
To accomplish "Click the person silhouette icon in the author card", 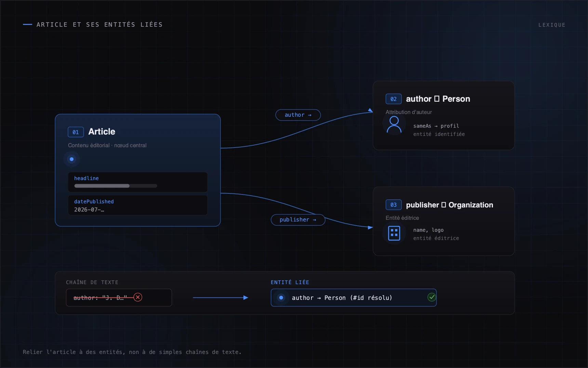I will pyautogui.click(x=394, y=125).
